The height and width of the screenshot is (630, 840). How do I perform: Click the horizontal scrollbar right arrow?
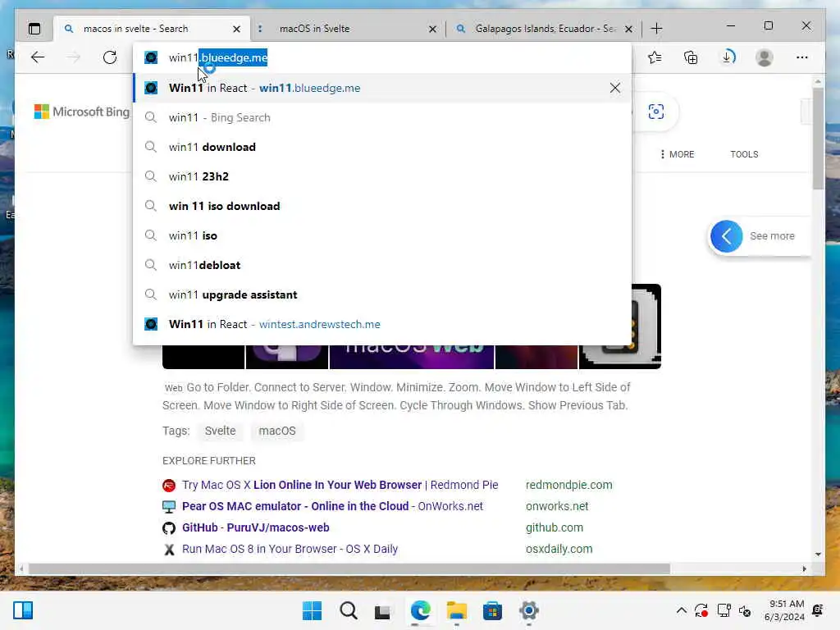pos(804,568)
